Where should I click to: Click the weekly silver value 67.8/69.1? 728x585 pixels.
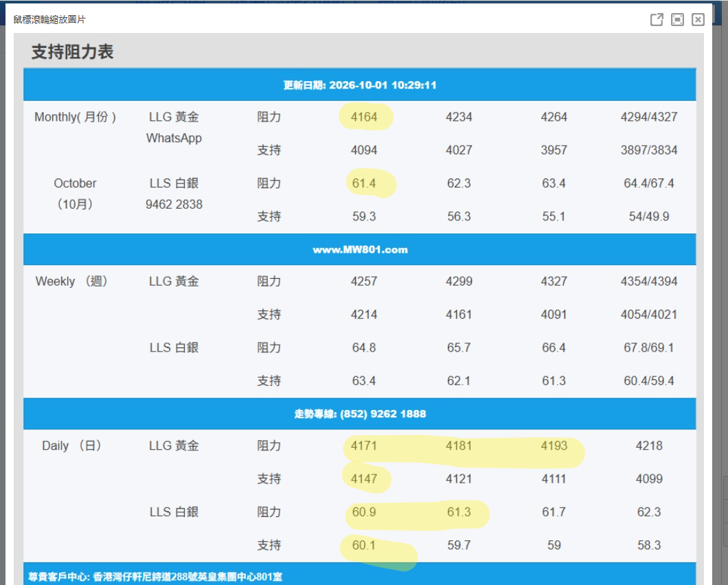tap(649, 347)
